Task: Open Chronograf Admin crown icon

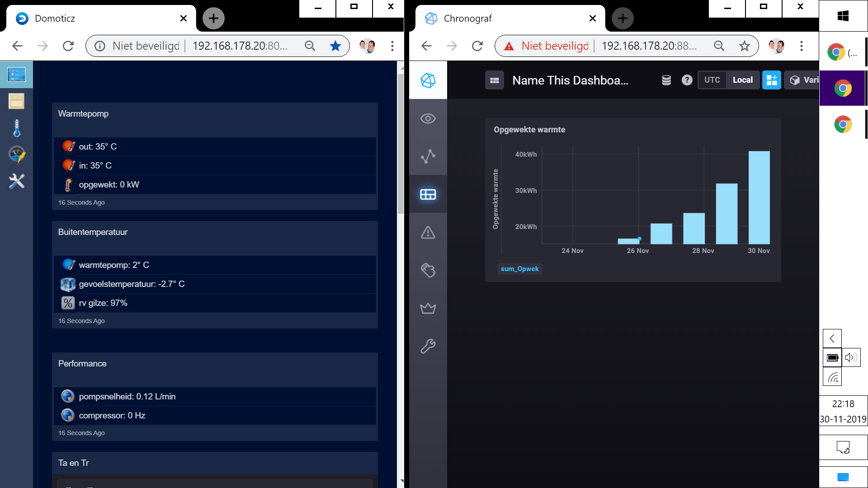Action: pos(428,308)
